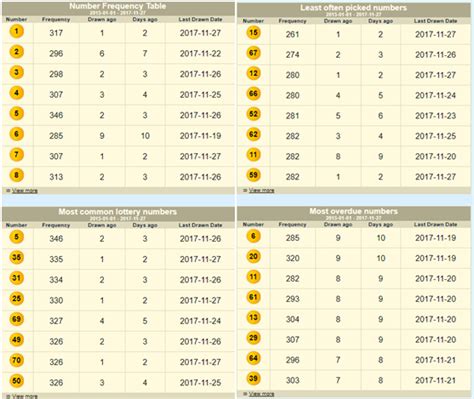Open View more under Number Frequency Table
Viewport: 474px width, 399px height.
(x=25, y=191)
